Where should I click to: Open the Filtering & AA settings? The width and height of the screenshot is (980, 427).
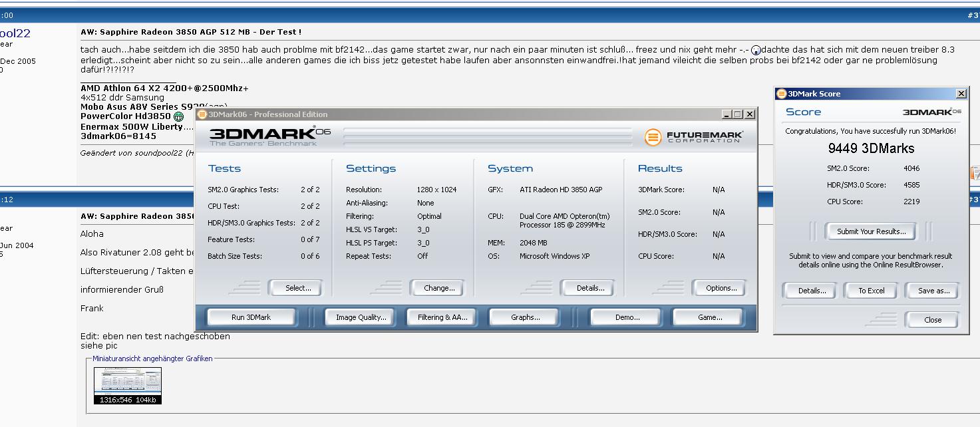point(442,317)
